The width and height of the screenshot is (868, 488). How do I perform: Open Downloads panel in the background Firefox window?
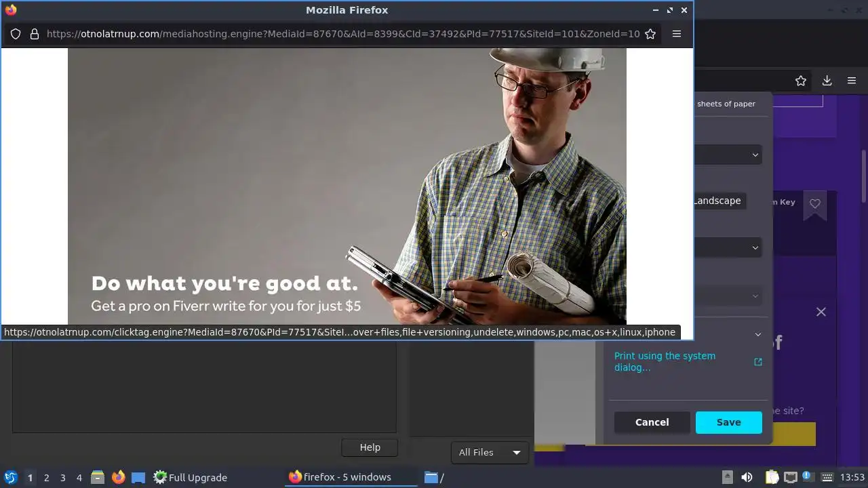[827, 81]
